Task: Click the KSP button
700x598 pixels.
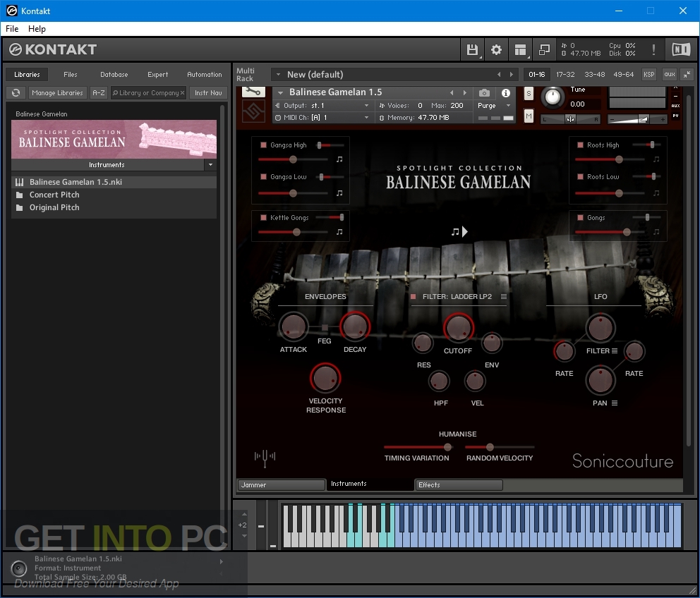Action: 649,75
